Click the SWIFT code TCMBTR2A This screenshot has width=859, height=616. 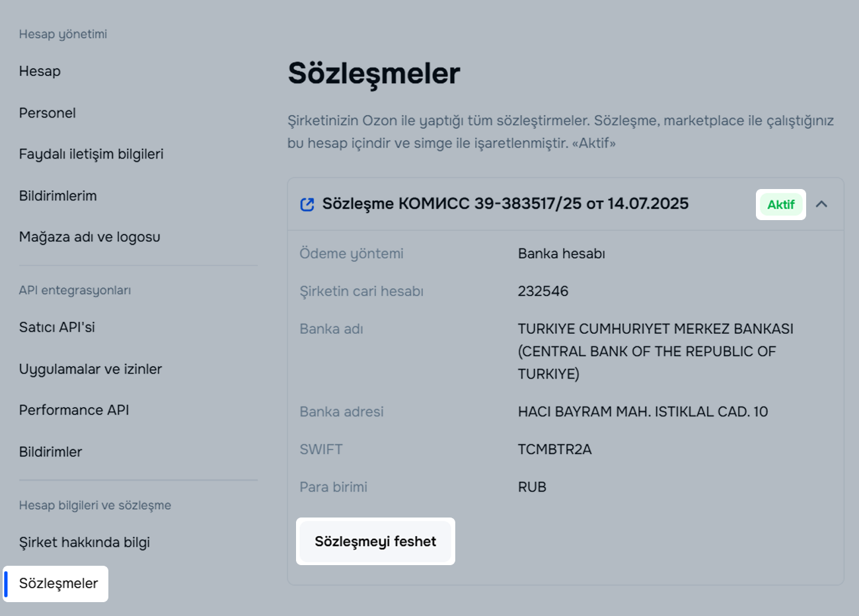(x=554, y=449)
